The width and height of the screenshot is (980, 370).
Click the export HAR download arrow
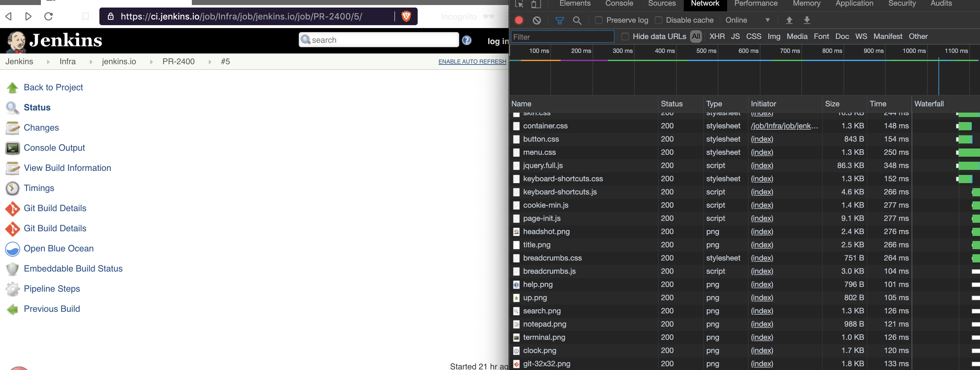[806, 20]
